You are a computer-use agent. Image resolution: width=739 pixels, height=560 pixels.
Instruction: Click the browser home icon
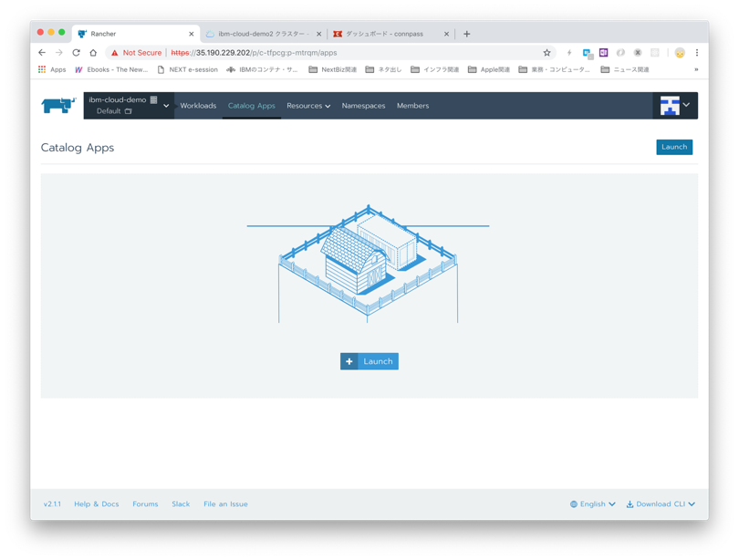[93, 53]
